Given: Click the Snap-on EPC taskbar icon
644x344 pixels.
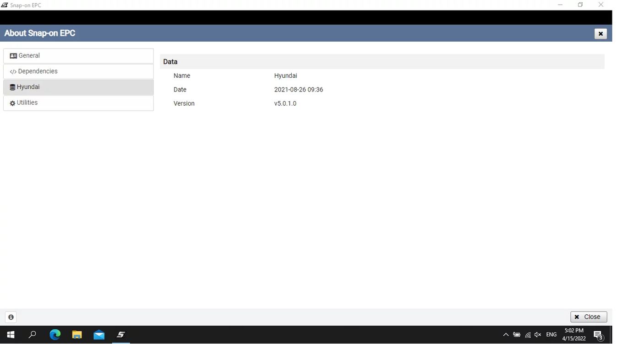Looking at the screenshot, I should 121,335.
